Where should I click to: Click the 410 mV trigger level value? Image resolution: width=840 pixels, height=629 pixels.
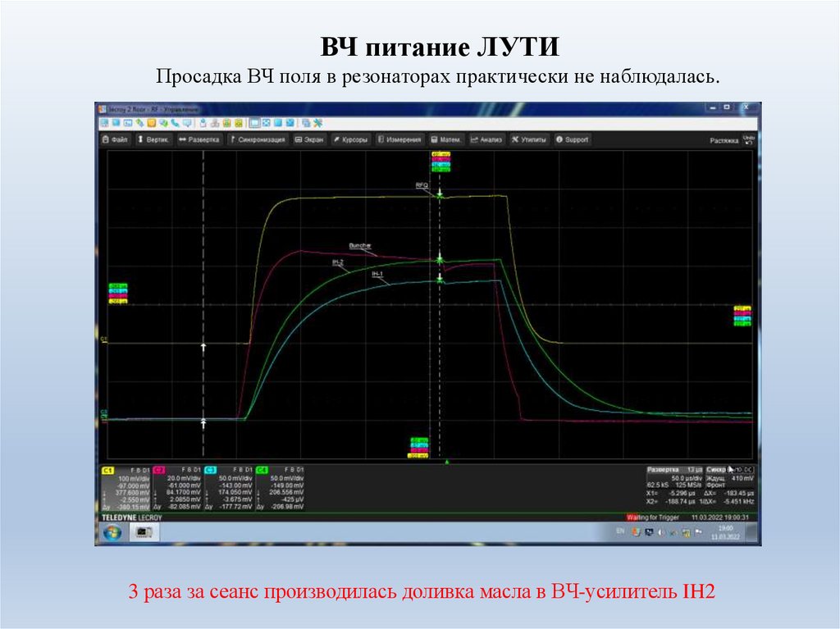(742, 478)
